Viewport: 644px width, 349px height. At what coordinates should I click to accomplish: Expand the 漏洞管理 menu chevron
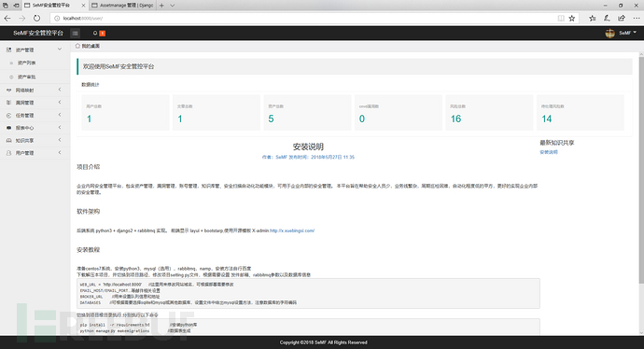click(x=60, y=103)
